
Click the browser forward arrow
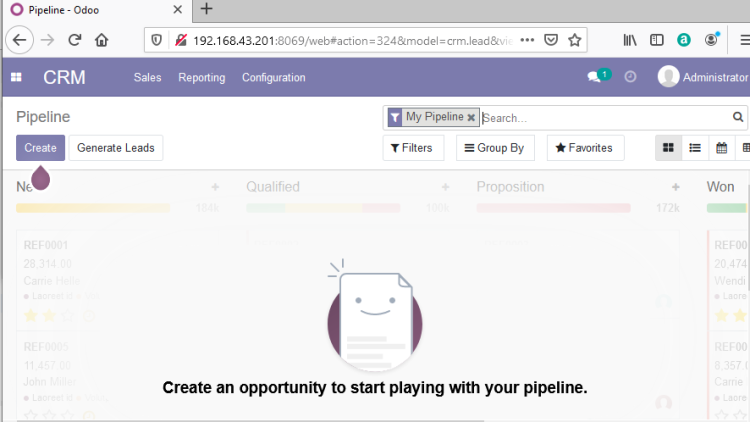(47, 40)
